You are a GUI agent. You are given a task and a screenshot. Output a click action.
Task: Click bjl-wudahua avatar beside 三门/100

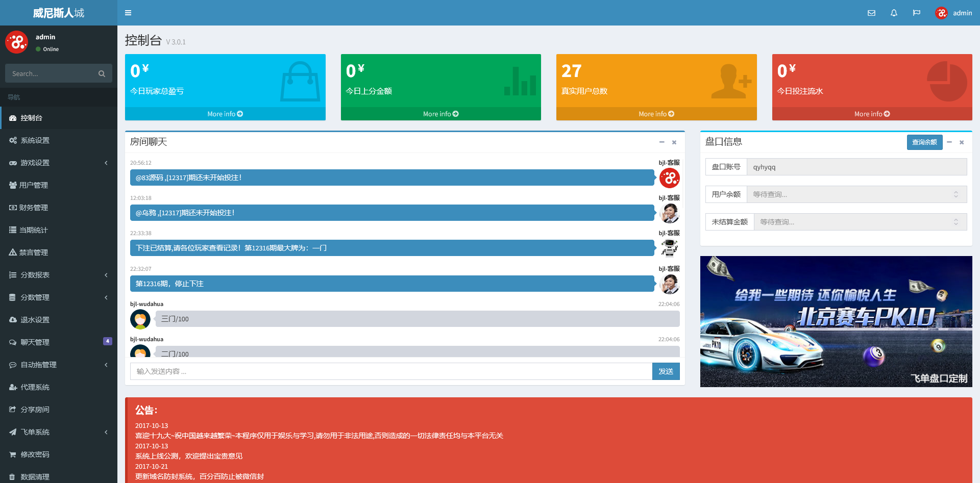click(x=140, y=319)
